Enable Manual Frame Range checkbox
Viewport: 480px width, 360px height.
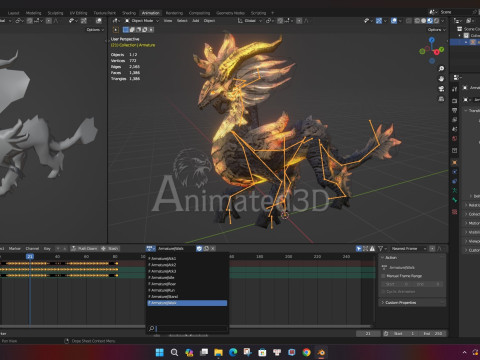click(x=383, y=276)
